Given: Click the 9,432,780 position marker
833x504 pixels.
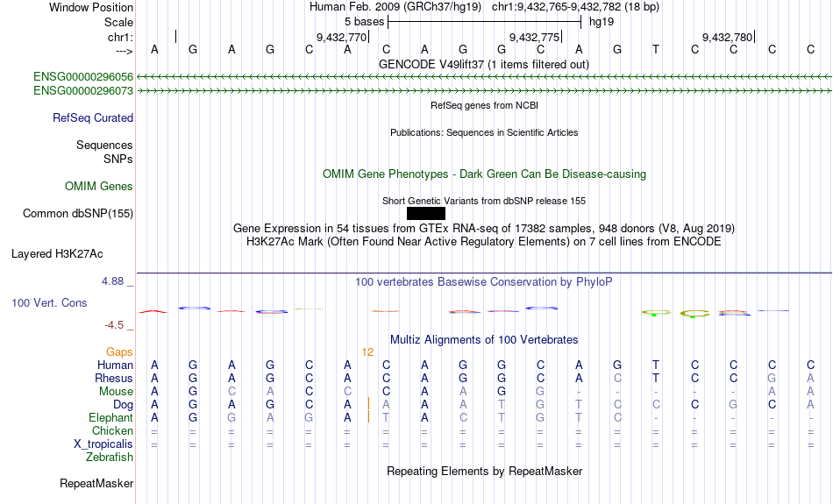Looking at the screenshot, I should (x=727, y=37).
